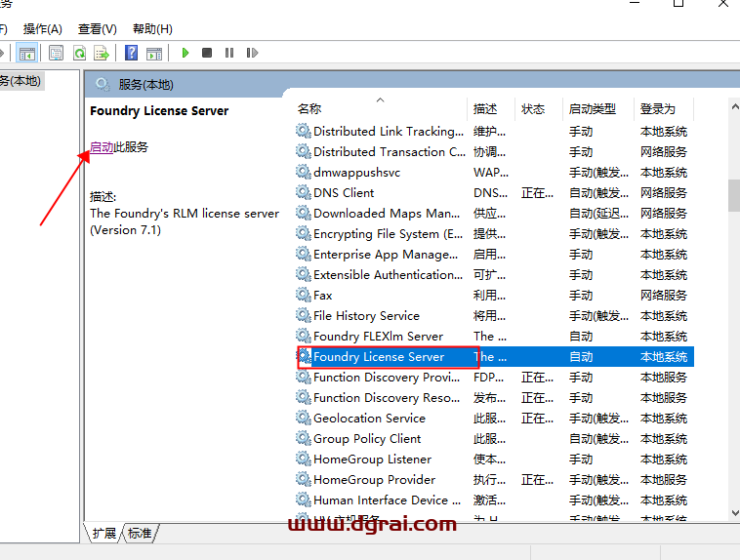Select the Enterprise App Manage... service name
Viewport: 740px width, 560px height.
386,255
